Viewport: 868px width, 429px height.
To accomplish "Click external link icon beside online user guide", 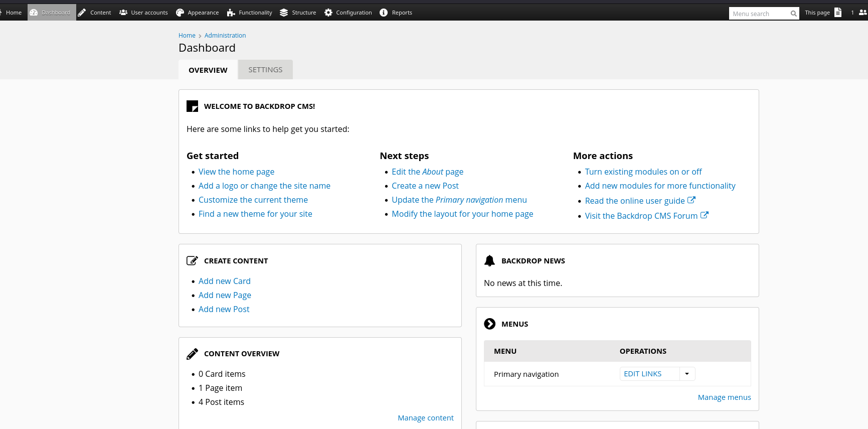I will (x=691, y=200).
